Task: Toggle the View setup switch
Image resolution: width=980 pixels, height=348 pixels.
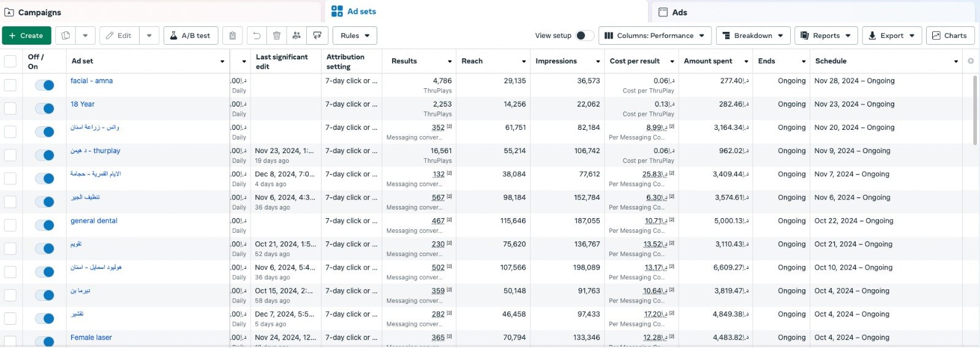Action: [584, 36]
